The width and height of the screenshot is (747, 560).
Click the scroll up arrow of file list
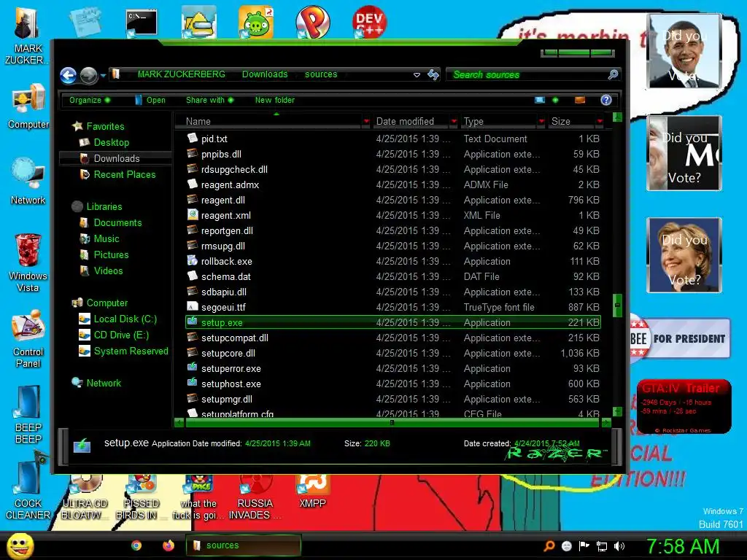tap(617, 117)
